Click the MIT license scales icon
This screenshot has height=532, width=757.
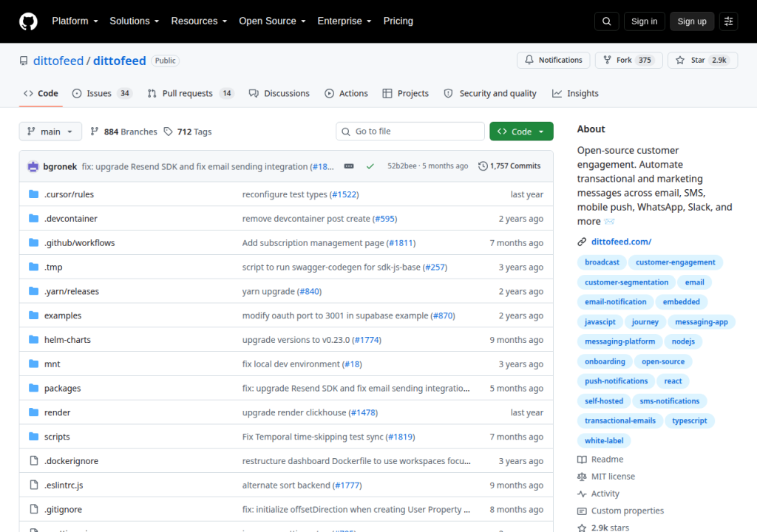(582, 477)
